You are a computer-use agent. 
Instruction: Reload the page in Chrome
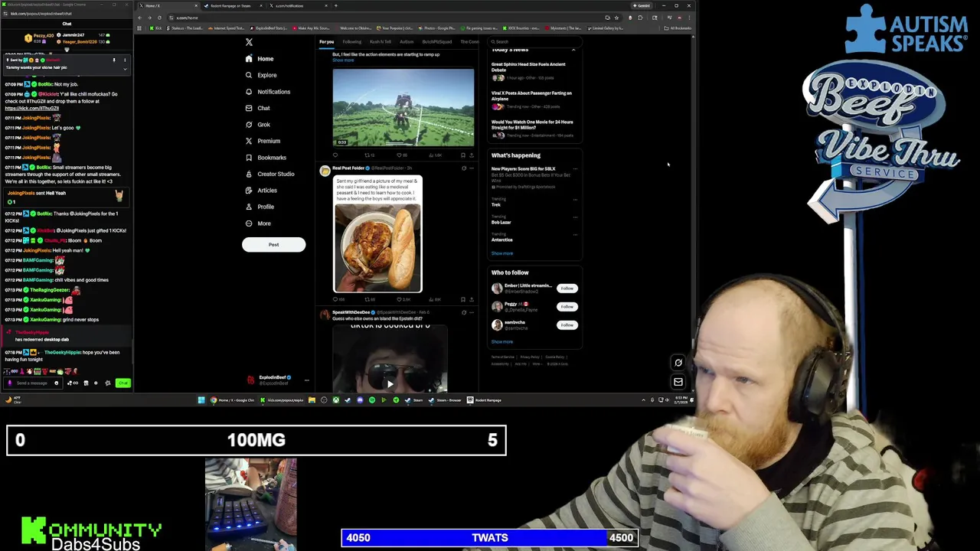[x=159, y=18]
